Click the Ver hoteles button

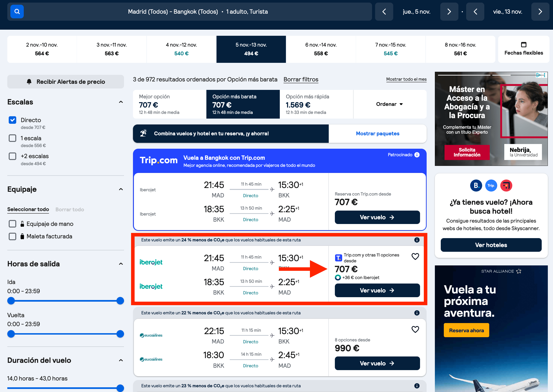coord(491,245)
